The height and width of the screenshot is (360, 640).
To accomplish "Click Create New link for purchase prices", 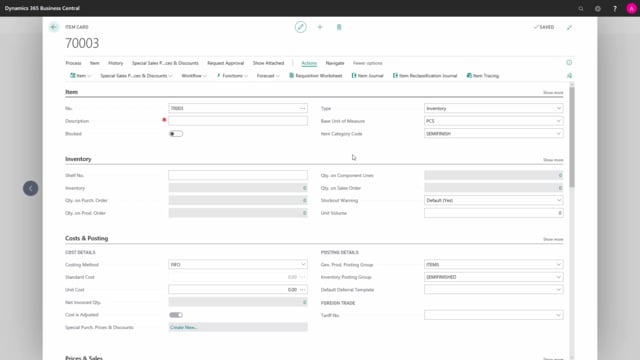I will tap(183, 327).
